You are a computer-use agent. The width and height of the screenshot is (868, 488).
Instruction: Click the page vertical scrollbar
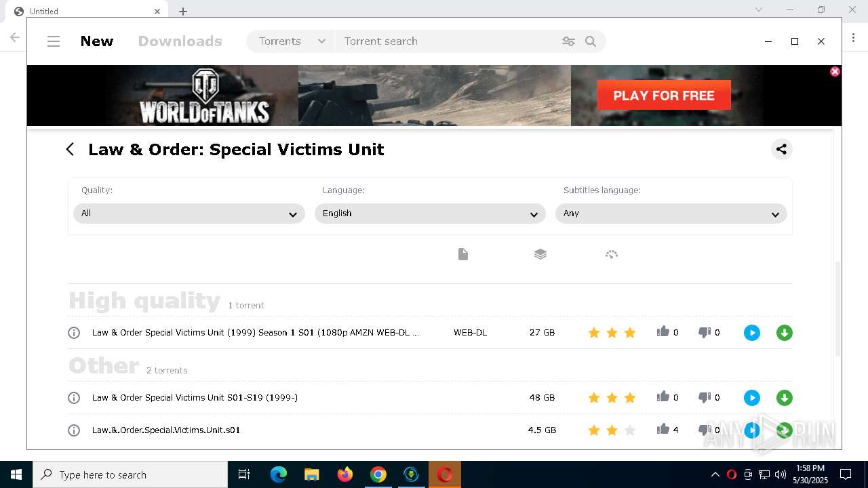(x=837, y=308)
